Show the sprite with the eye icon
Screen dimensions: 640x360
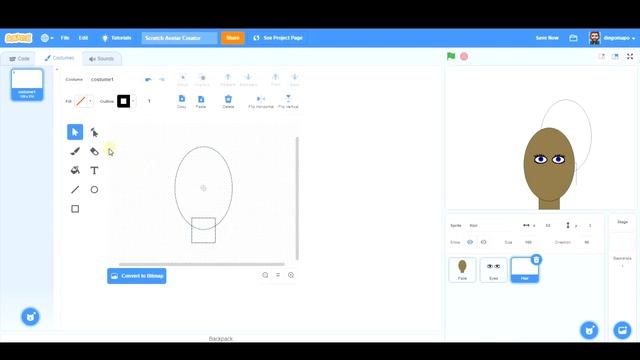pyautogui.click(x=470, y=242)
